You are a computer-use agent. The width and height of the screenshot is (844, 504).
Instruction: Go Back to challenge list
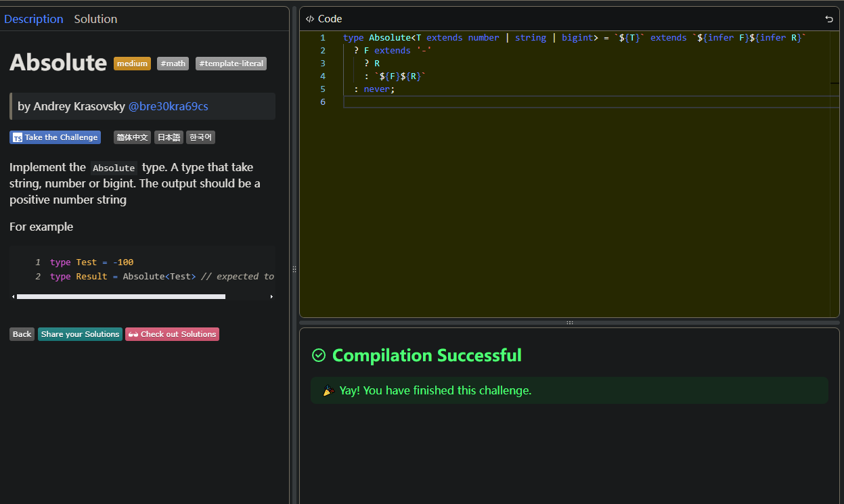coord(22,334)
